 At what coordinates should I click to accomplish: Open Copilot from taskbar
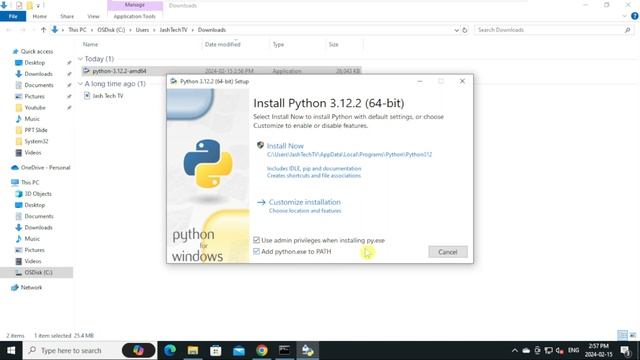[x=138, y=350]
